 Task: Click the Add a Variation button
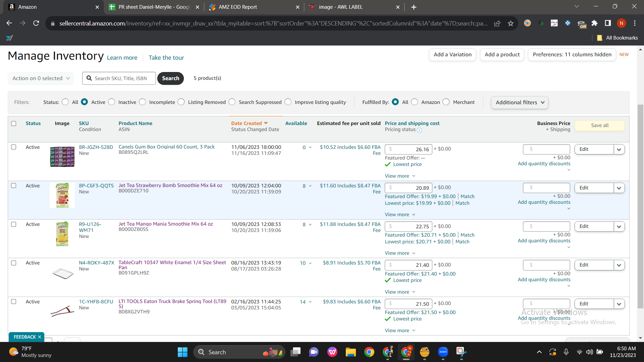pos(452,55)
